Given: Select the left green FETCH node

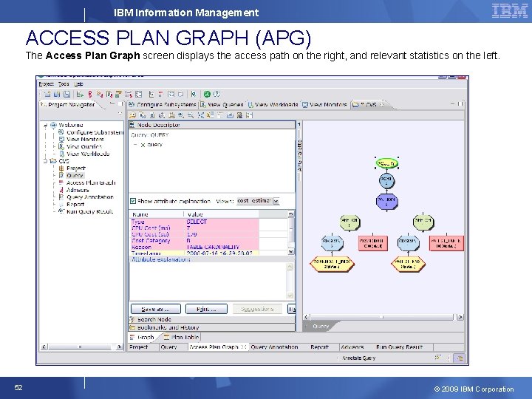Looking at the screenshot, I should pyautogui.click(x=349, y=222).
